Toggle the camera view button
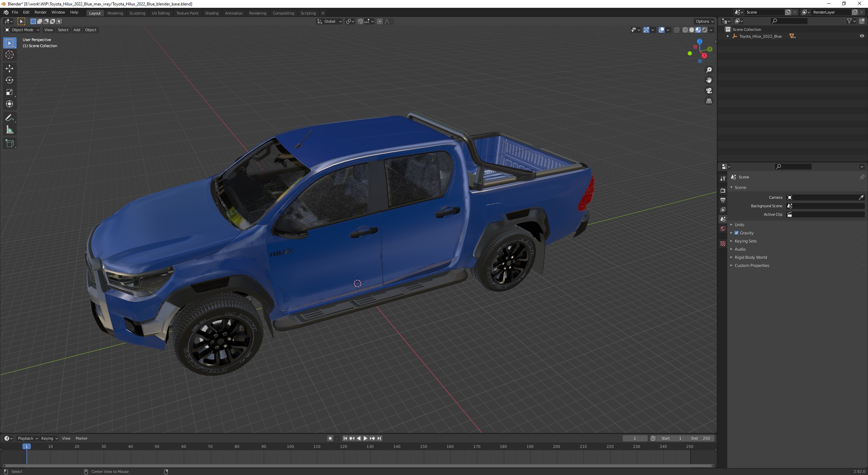 (709, 91)
